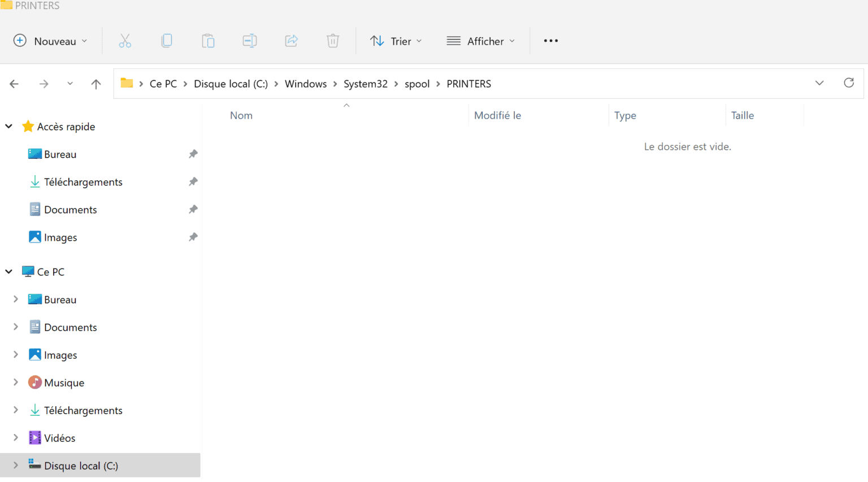Click spool breadcrumb segment
The width and height of the screenshot is (868, 482).
click(417, 84)
